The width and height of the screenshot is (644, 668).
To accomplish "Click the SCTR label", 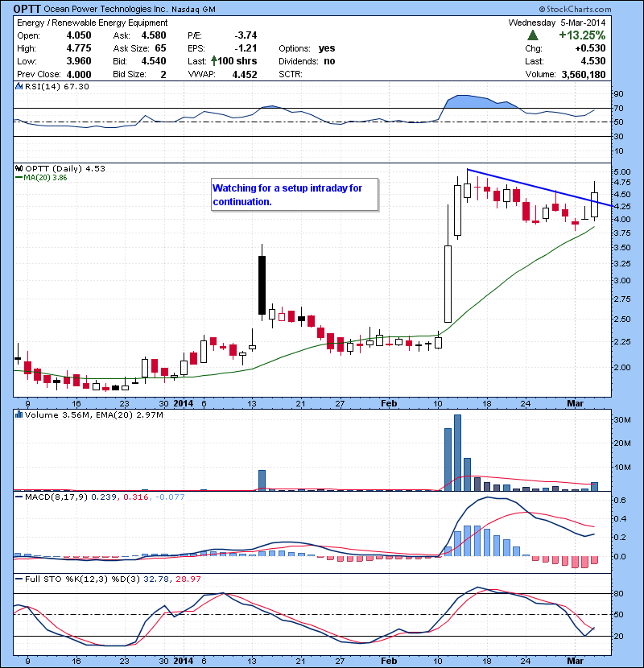I will coord(291,75).
